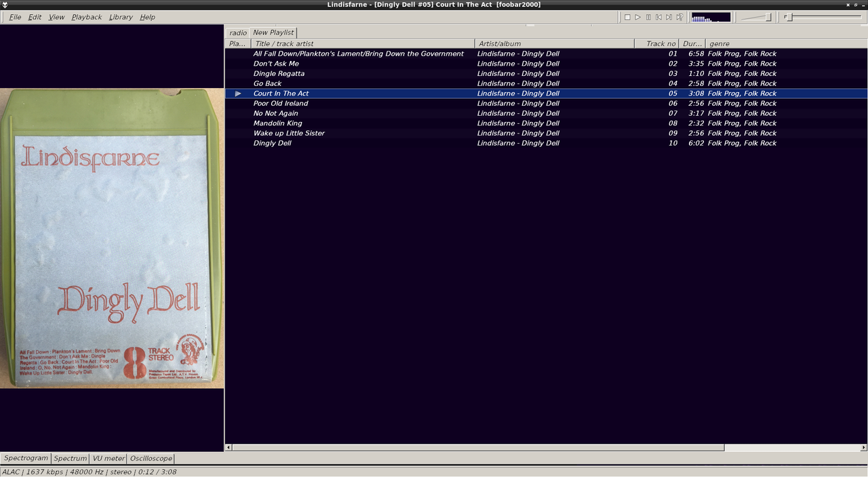Switch to the Spectrum tab

tap(71, 459)
